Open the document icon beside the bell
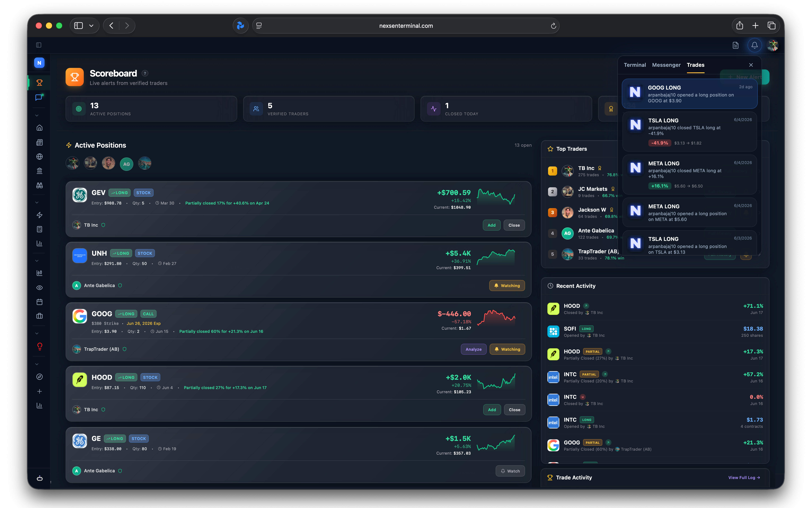The image size is (812, 508). coord(735,45)
